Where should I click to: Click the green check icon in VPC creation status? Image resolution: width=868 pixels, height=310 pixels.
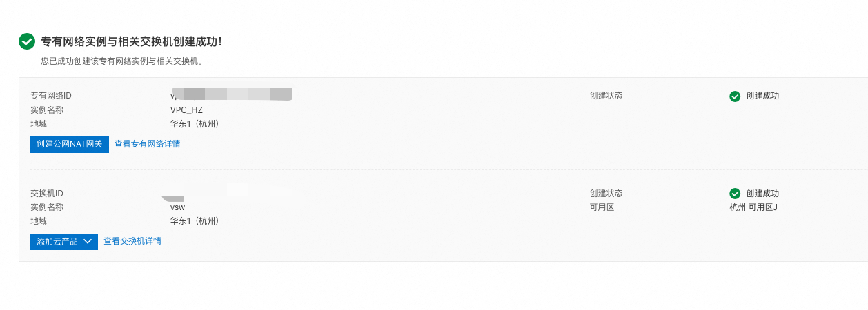point(735,96)
